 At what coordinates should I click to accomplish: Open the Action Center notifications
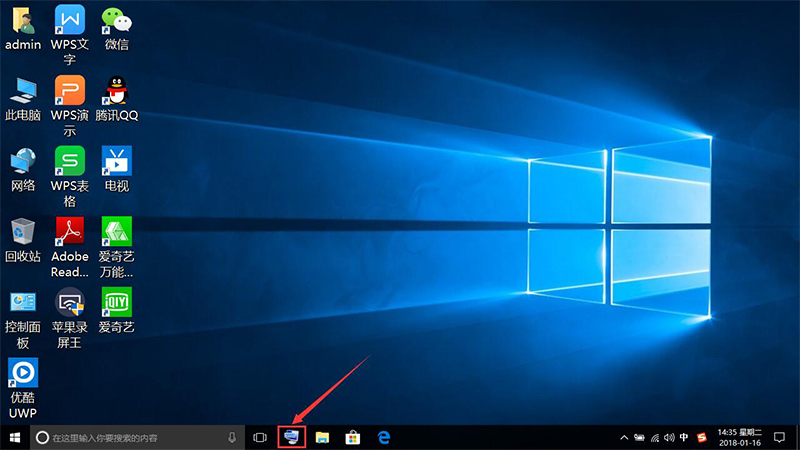click(x=780, y=438)
